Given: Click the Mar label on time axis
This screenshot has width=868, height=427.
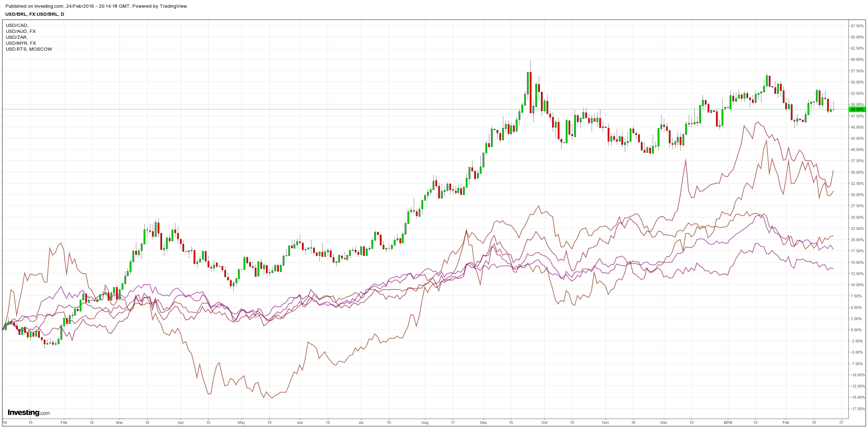Looking at the screenshot, I should click(x=120, y=422).
